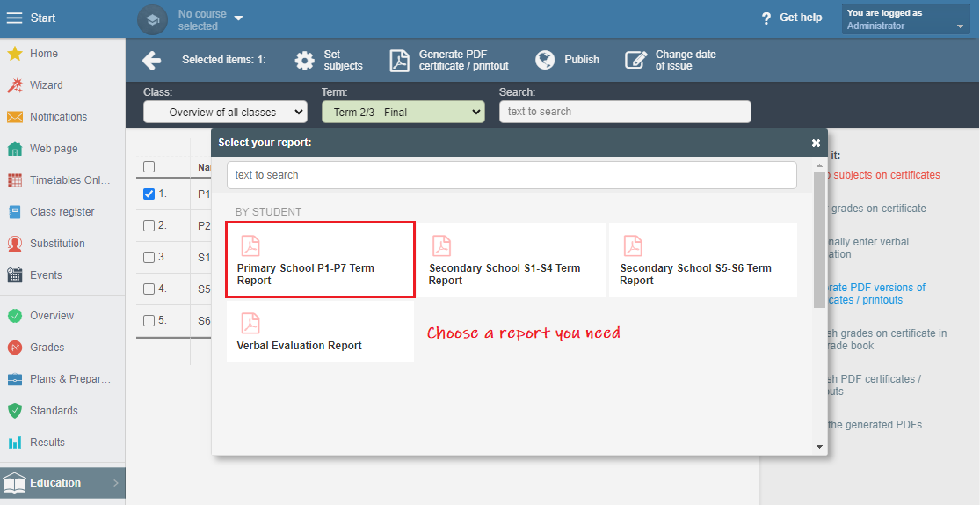Screen dimensions: 980x505
Task: Click the Notifications envelope icon
Action: [x=15, y=117]
